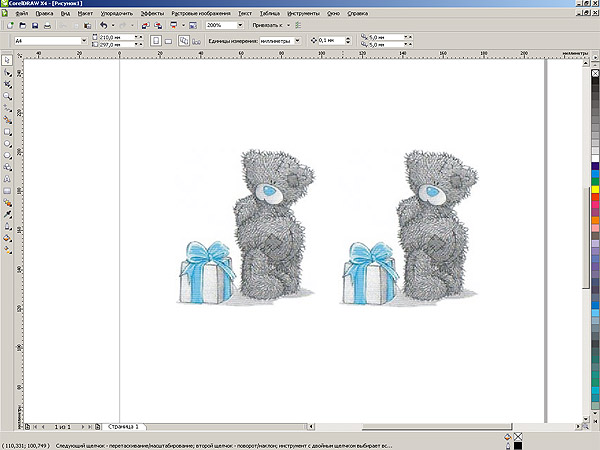This screenshot has height=450, width=600.
Task: Select the Pick (arrow) tool
Action: [x=7, y=60]
